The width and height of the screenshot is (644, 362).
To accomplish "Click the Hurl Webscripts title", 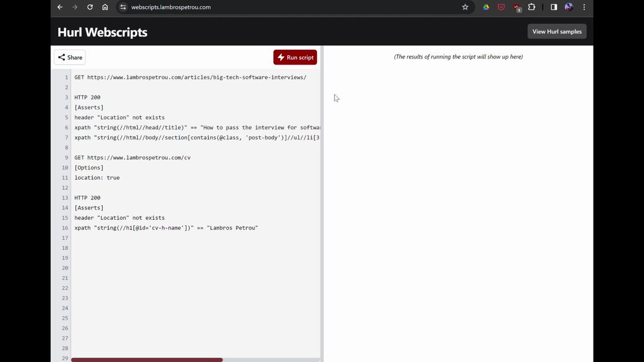I will pos(103,32).
